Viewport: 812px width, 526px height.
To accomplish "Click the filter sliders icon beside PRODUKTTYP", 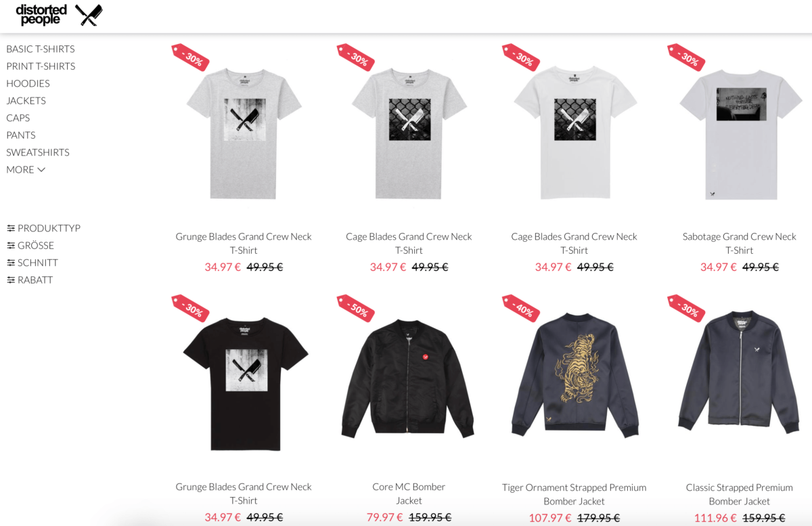I will 11,228.
